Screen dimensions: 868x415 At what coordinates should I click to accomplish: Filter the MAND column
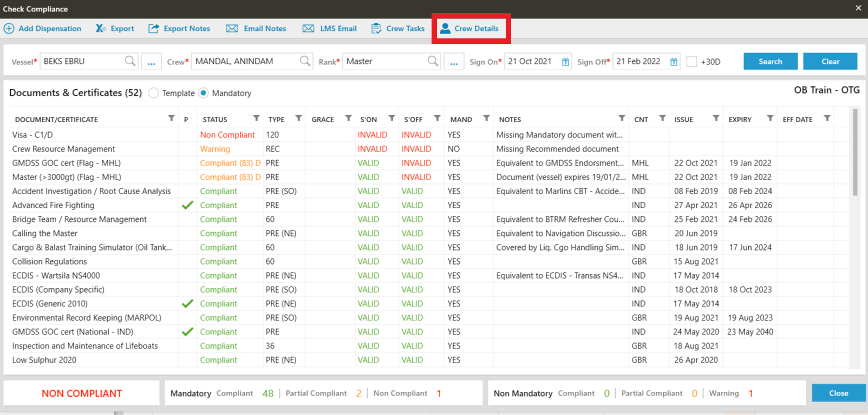tap(486, 118)
